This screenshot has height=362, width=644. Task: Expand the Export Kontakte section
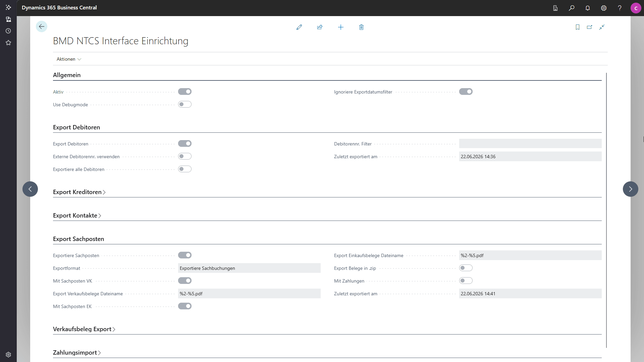coord(77,216)
